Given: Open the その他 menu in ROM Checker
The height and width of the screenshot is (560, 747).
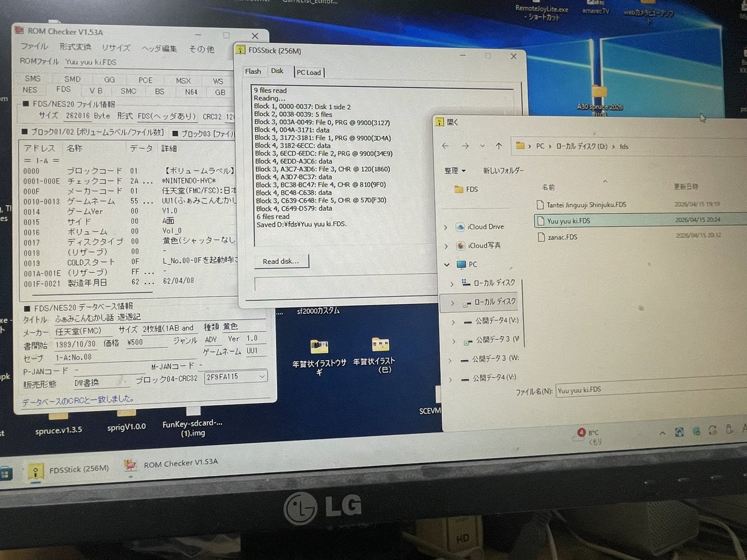Looking at the screenshot, I should (201, 49).
